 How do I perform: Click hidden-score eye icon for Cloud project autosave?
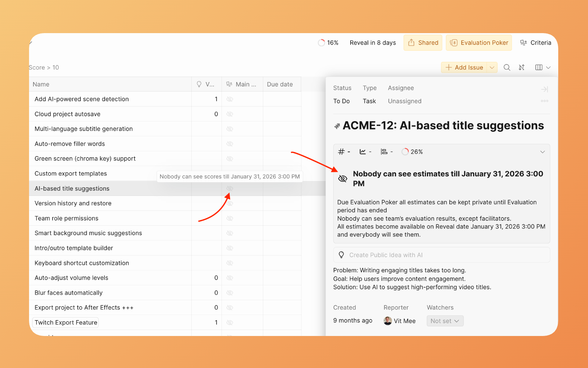pyautogui.click(x=230, y=114)
